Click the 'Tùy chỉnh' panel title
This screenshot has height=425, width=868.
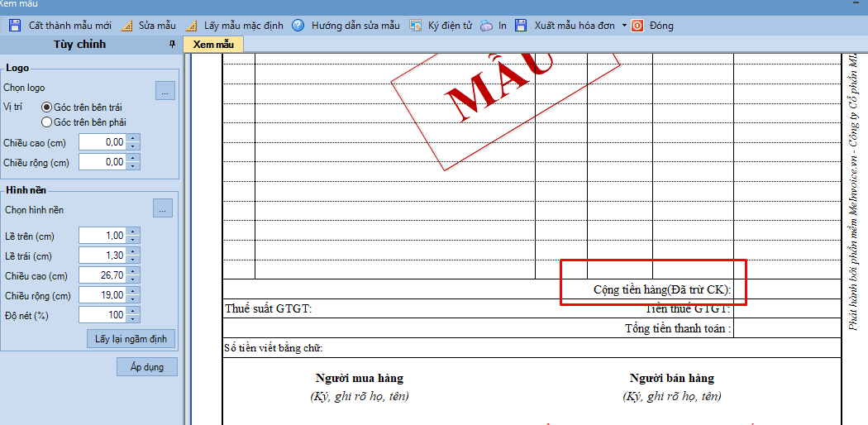pyautogui.click(x=79, y=45)
